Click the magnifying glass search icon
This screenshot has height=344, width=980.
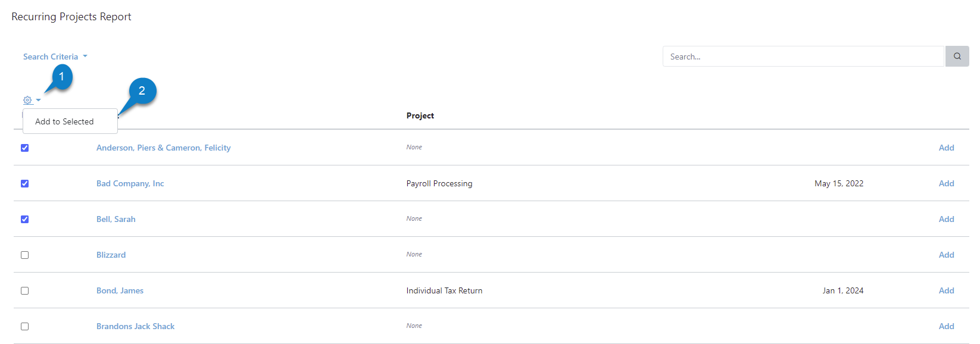957,56
